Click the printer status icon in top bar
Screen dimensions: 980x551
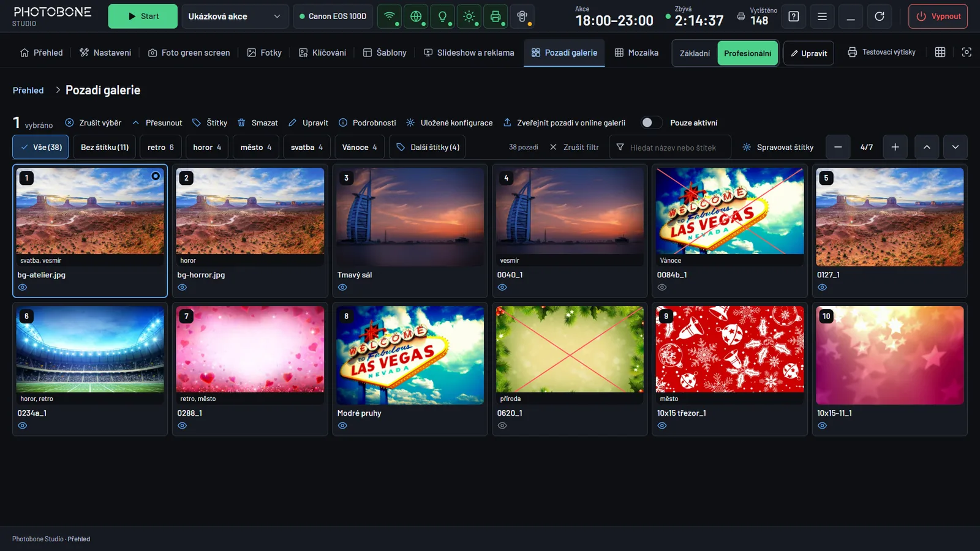coord(496,17)
